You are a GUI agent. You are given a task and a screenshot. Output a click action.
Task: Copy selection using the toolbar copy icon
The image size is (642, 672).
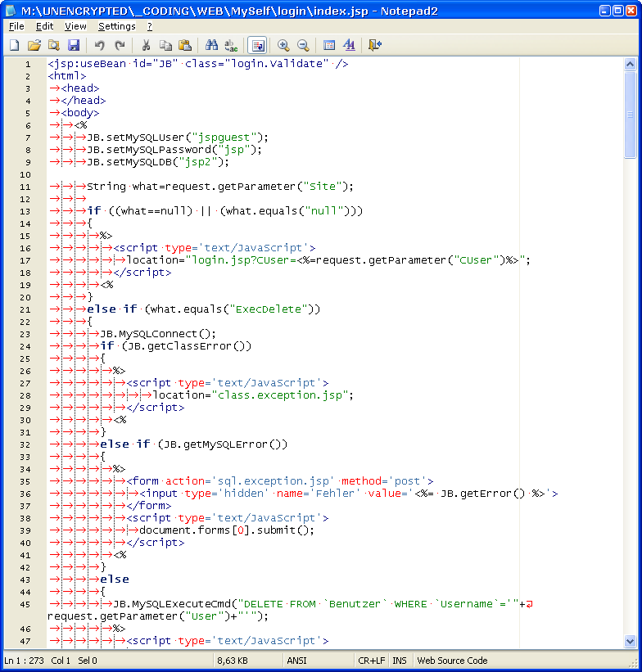165,45
